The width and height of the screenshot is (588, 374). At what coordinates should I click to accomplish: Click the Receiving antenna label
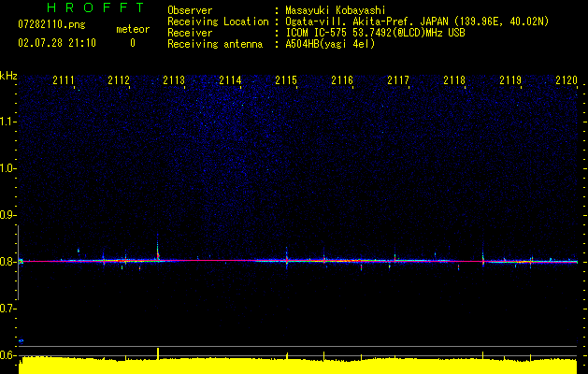(x=215, y=44)
